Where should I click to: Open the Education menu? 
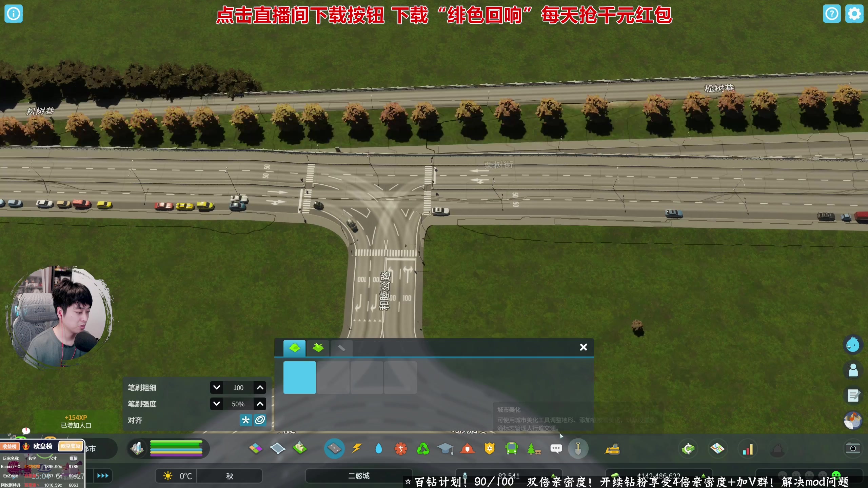click(445, 449)
